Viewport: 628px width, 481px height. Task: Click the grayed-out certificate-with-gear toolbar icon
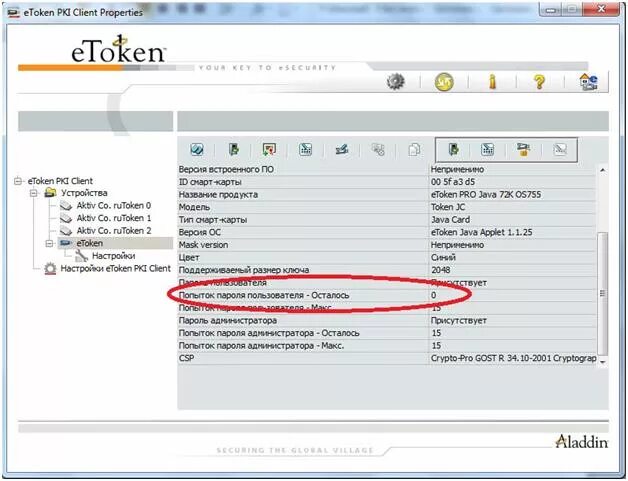tap(378, 150)
